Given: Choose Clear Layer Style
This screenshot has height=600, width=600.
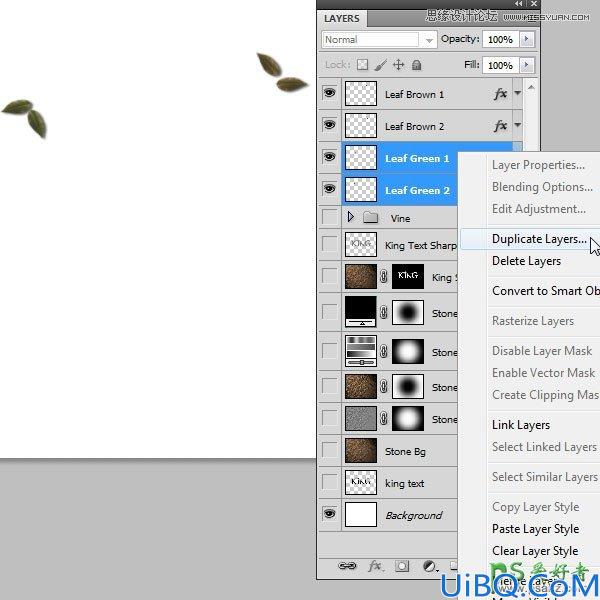Looking at the screenshot, I should (x=535, y=551).
